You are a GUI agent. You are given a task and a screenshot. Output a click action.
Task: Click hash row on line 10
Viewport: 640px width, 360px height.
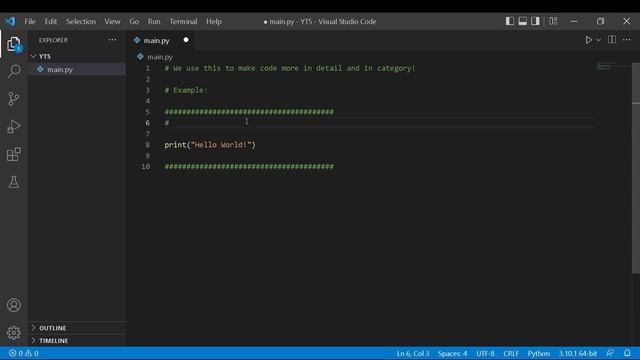(249, 167)
